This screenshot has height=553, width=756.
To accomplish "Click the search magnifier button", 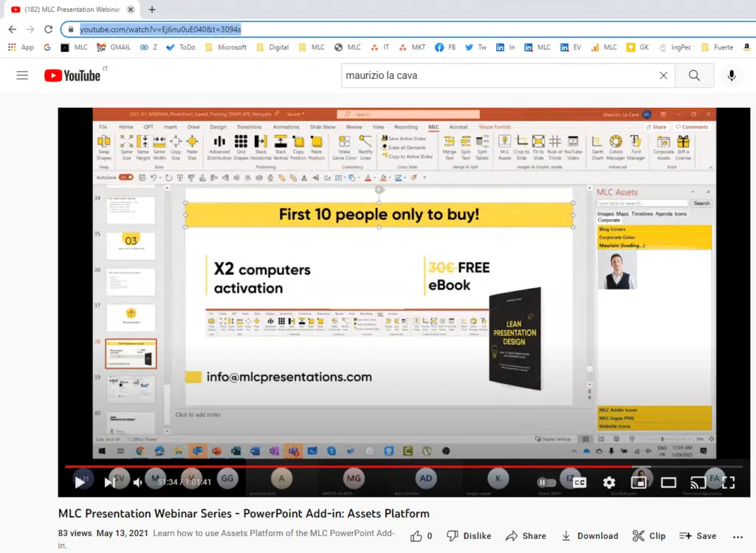I will [x=694, y=75].
